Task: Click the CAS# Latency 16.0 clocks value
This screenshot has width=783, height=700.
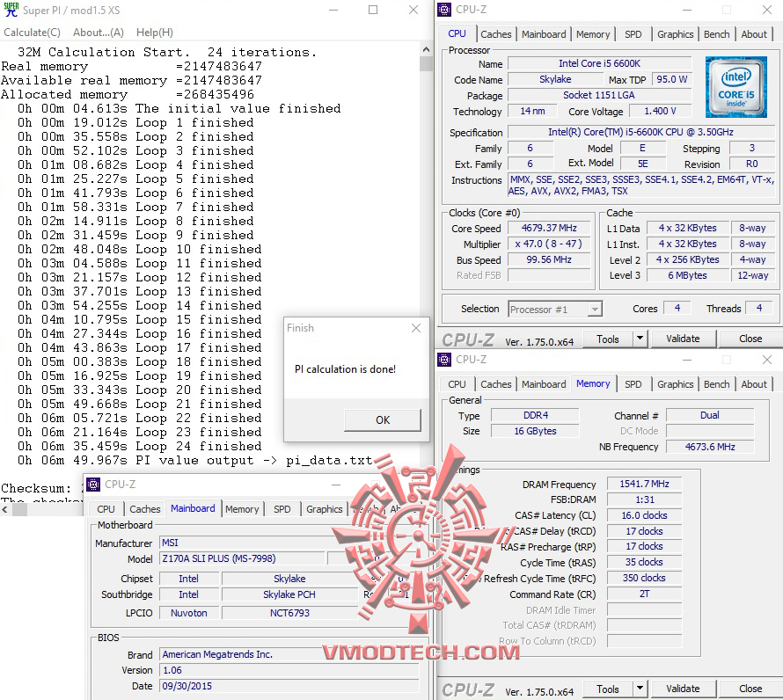Action: coord(644,515)
